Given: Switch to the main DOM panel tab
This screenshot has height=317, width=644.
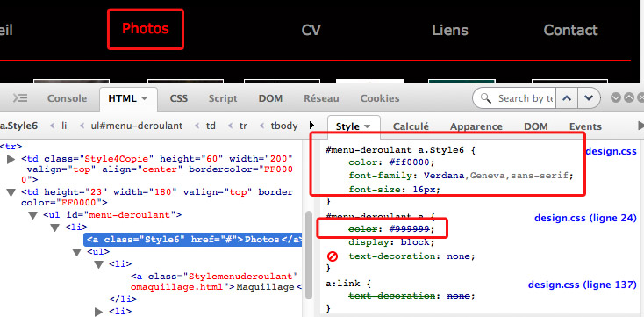Looking at the screenshot, I should tap(270, 98).
